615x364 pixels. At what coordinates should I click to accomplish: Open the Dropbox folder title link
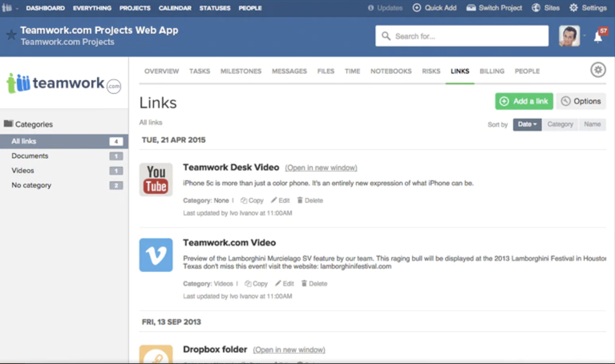(215, 349)
